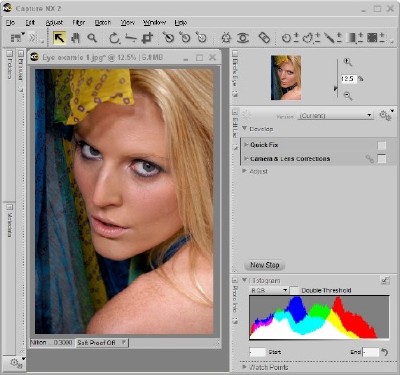
Task: Toggle Camera & Lens Corrections checkbox
Action: pos(382,159)
